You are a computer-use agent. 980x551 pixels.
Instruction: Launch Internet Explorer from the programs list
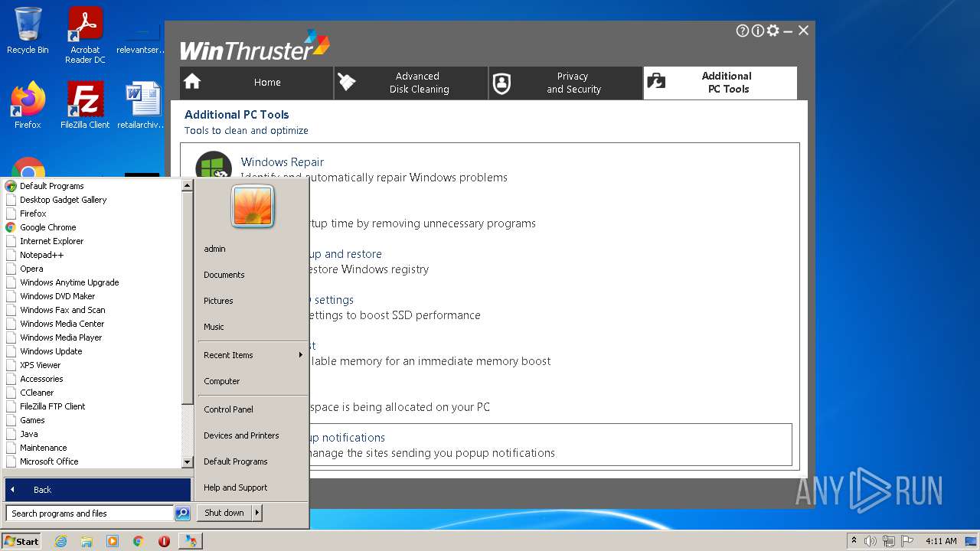92,241
